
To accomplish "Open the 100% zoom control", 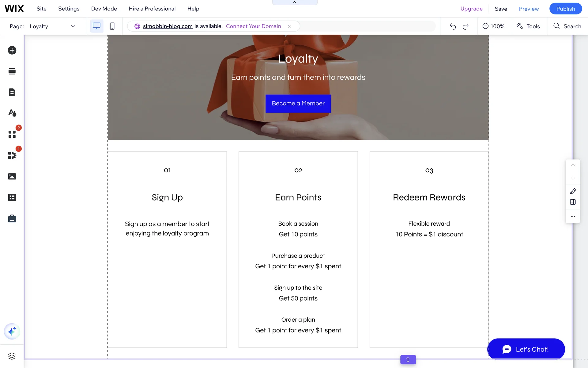I will coord(493,26).
